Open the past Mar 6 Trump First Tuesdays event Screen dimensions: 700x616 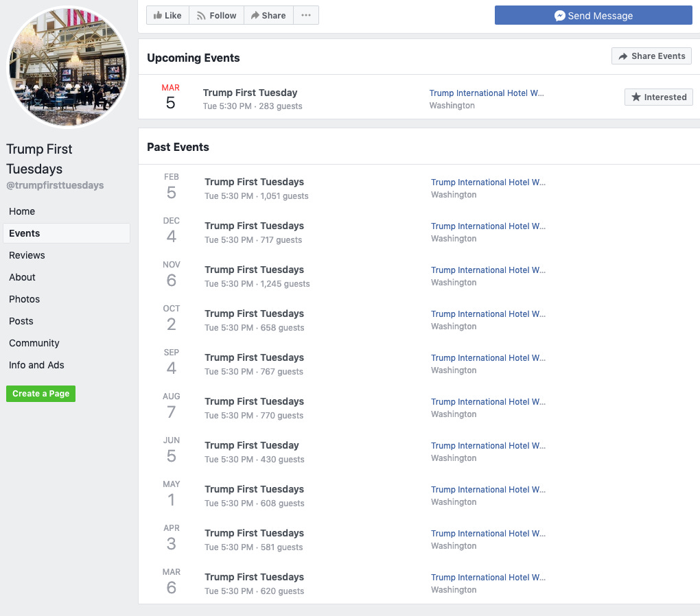(x=254, y=577)
